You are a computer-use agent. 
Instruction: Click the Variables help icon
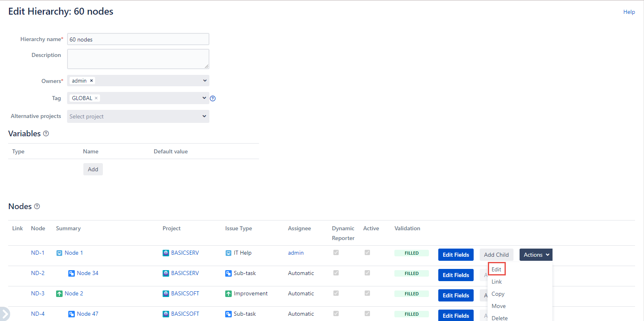[x=46, y=133]
